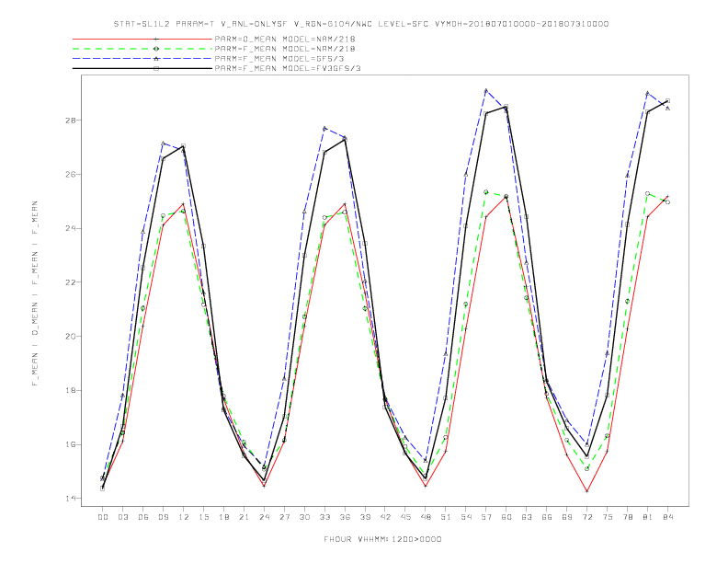
Task: Click x-axis tick label 09
Action: [163, 517]
